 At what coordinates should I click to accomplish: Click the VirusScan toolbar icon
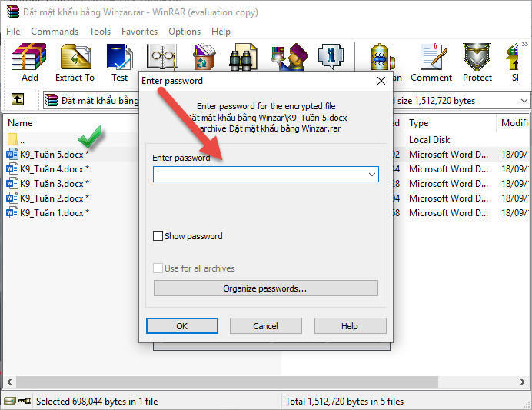[383, 56]
